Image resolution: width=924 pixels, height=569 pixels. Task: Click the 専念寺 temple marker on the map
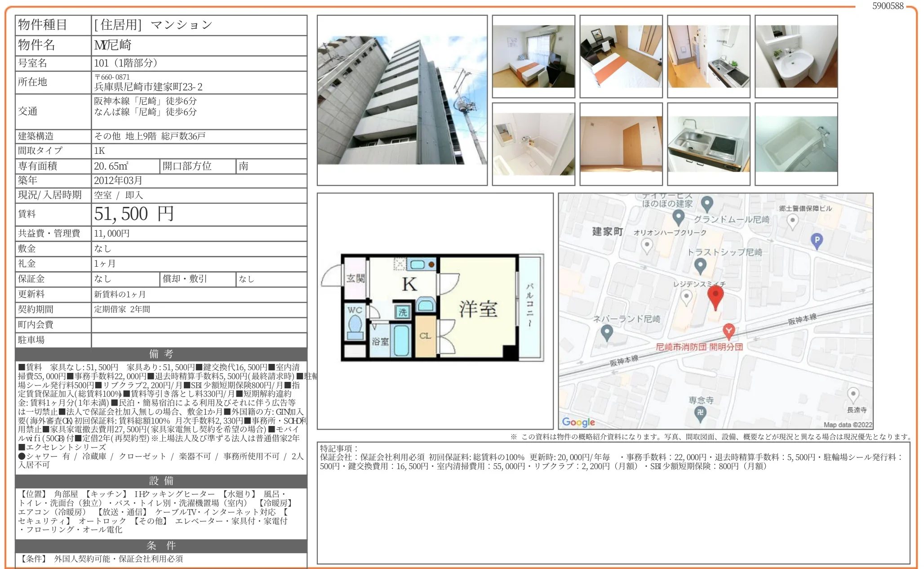click(699, 412)
